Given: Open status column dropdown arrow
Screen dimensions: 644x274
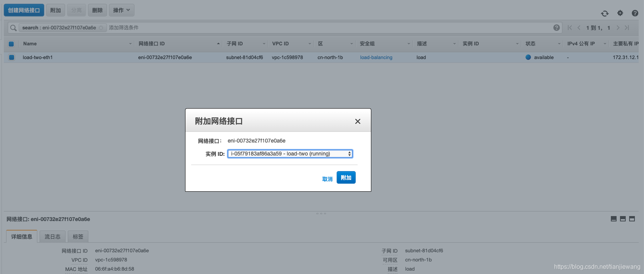Looking at the screenshot, I should [559, 44].
